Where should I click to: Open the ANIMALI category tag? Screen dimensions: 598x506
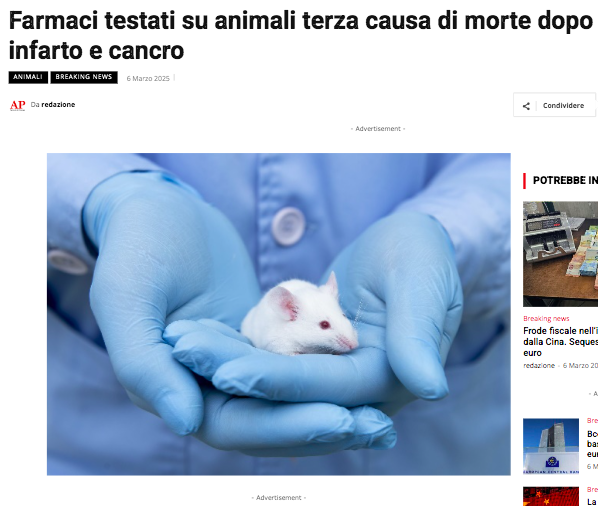click(x=28, y=77)
